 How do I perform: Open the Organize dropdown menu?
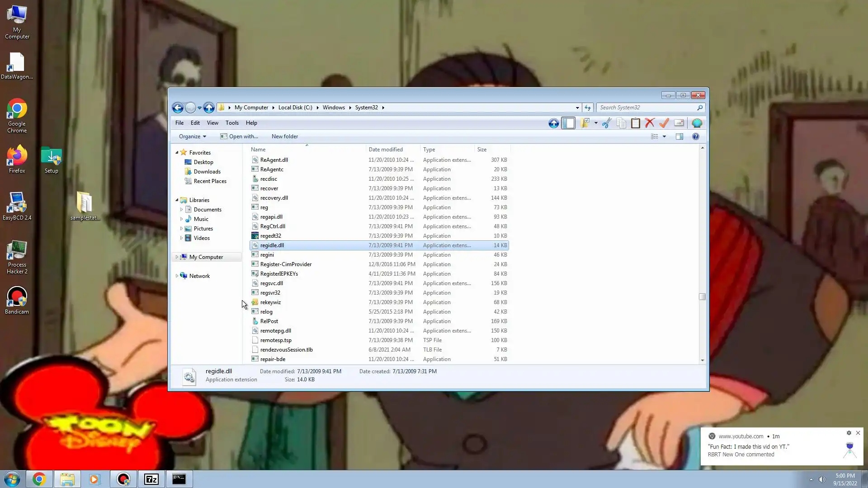192,136
